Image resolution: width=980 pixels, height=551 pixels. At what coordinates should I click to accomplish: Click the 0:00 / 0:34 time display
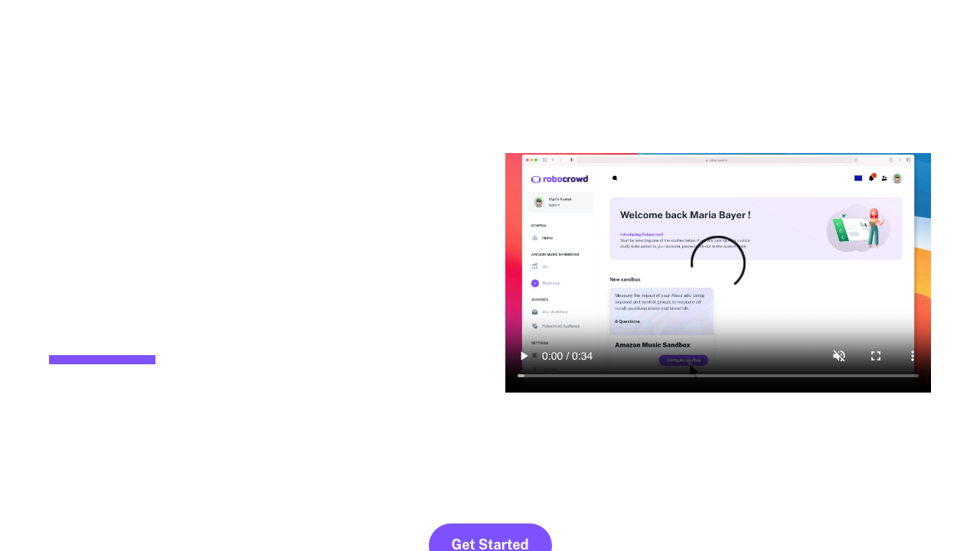pos(567,356)
